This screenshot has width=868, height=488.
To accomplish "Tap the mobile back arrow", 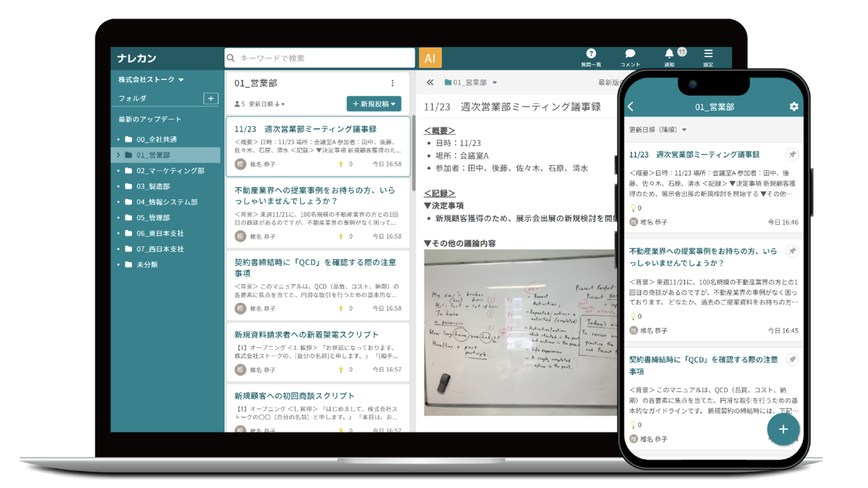I will coord(631,107).
